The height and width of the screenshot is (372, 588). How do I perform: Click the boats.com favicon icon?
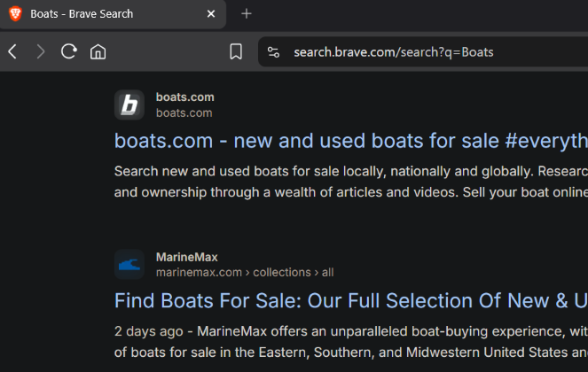(x=129, y=105)
